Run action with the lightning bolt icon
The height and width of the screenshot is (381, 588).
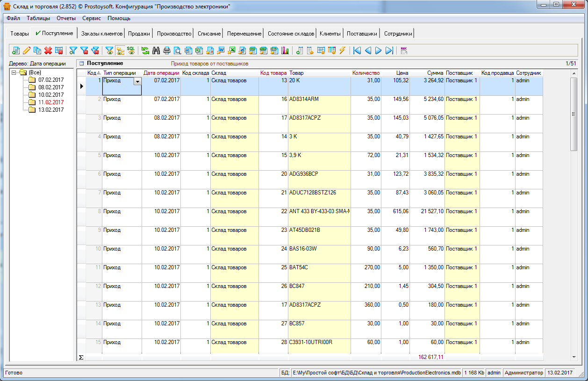tap(343, 50)
